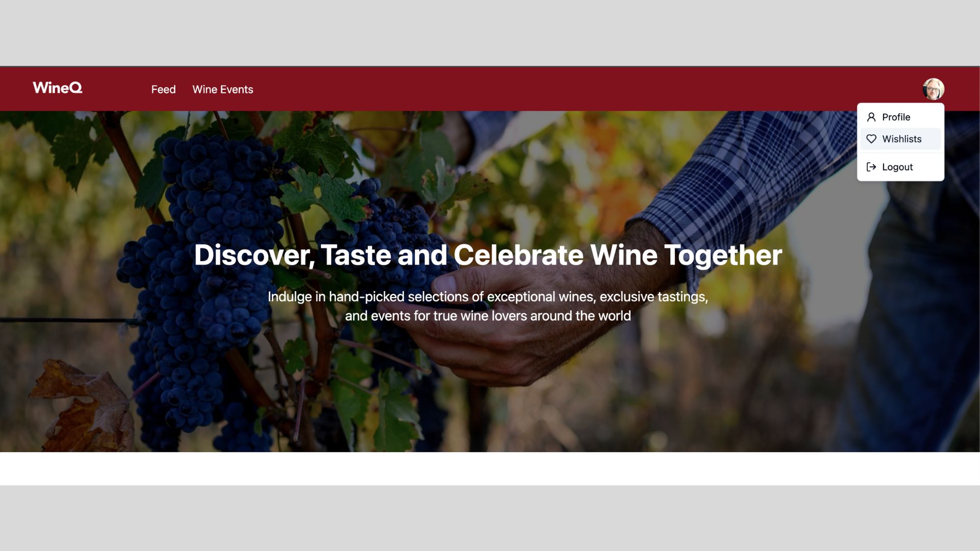Click the Profile person icon
This screenshot has height=551, width=980.
pyautogui.click(x=871, y=117)
